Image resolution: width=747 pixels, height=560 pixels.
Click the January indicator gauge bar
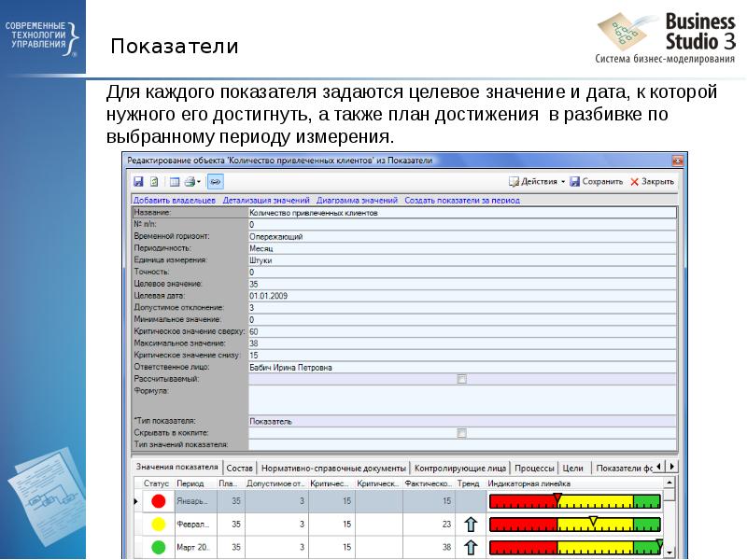[x=575, y=501]
